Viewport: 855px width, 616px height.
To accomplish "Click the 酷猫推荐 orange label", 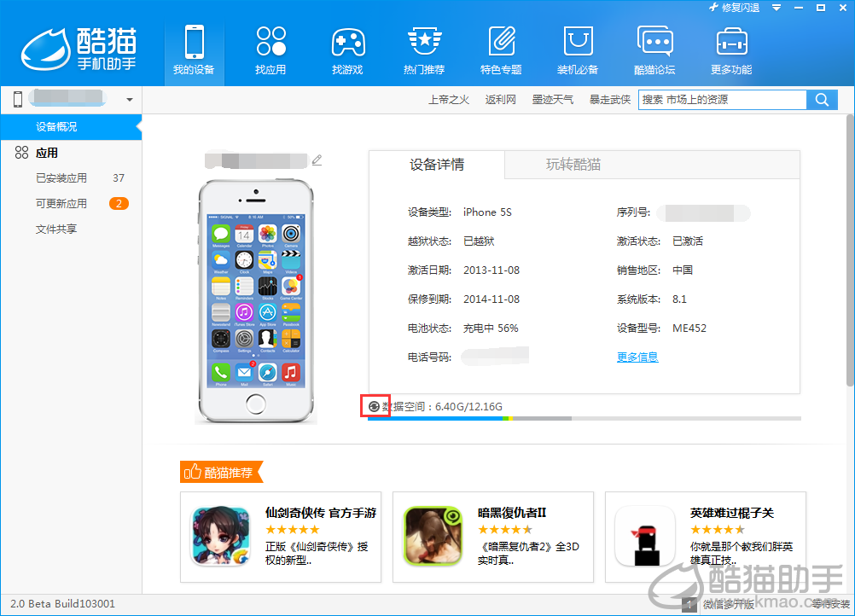I will click(x=221, y=472).
